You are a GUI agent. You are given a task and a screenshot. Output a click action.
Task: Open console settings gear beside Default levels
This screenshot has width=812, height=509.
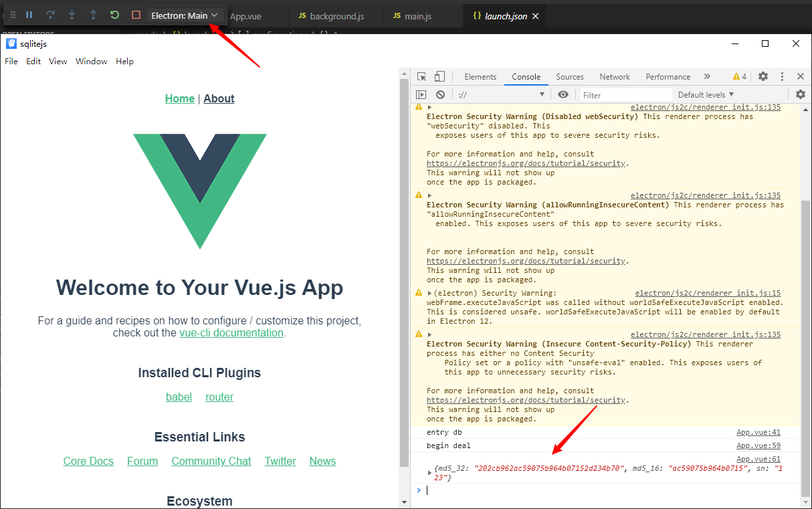pos(801,95)
